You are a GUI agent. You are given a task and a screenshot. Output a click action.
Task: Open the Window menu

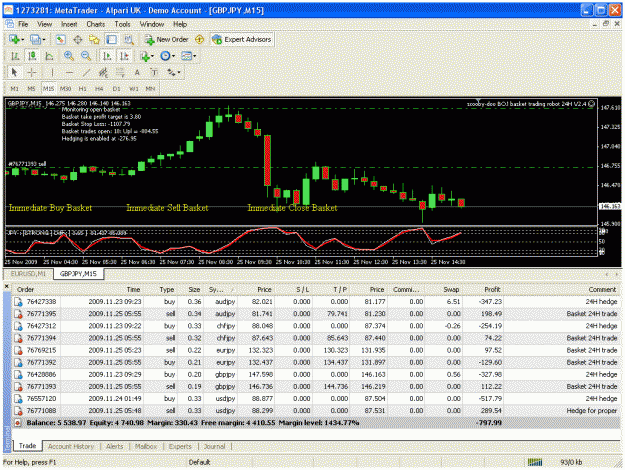point(152,24)
